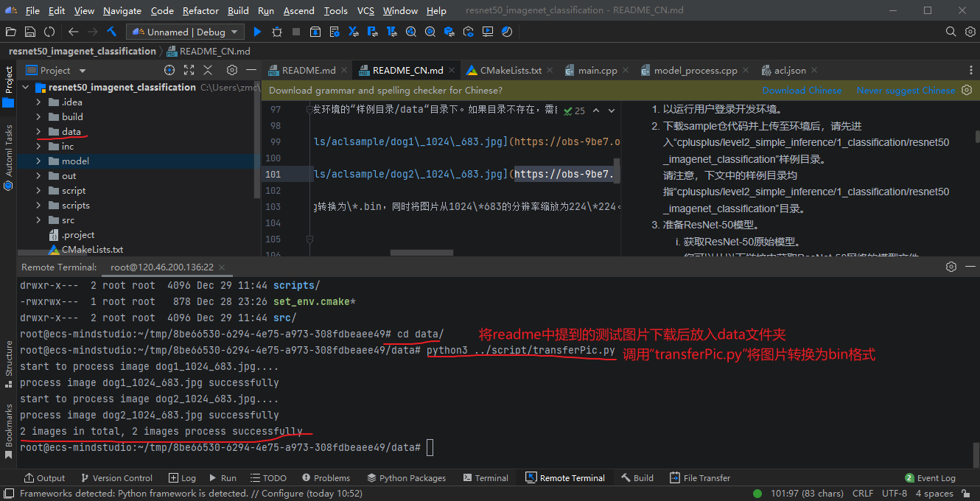Open the Python Packages tool window

[406, 478]
